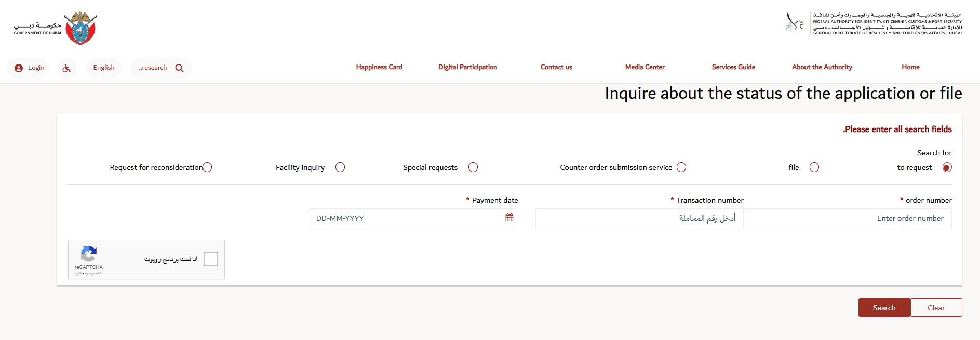Image resolution: width=980 pixels, height=340 pixels.
Task: Select the 'to request' radio button
Action: pyautogui.click(x=947, y=167)
